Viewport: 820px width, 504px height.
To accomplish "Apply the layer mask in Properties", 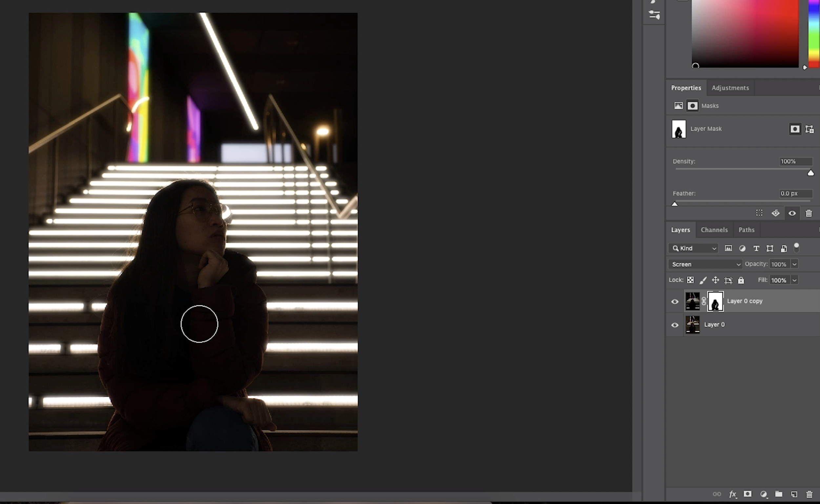I will tap(776, 213).
